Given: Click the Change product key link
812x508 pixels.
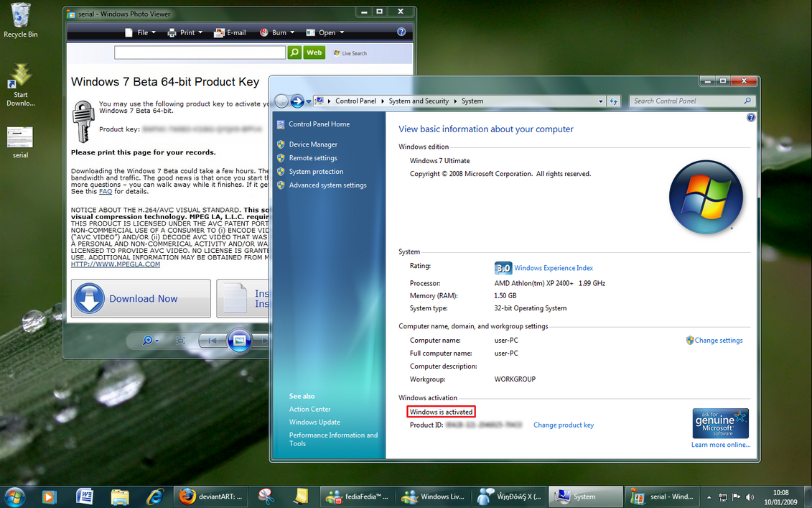Looking at the screenshot, I should [x=563, y=425].
